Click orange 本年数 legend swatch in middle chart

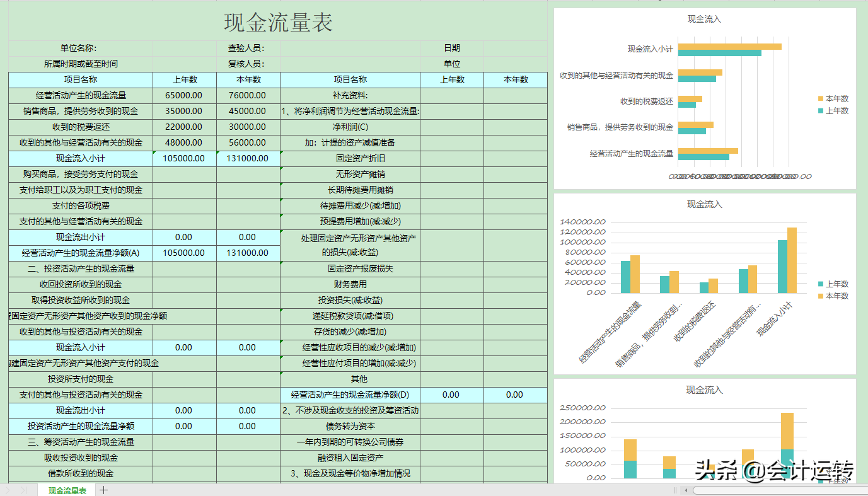(821, 296)
